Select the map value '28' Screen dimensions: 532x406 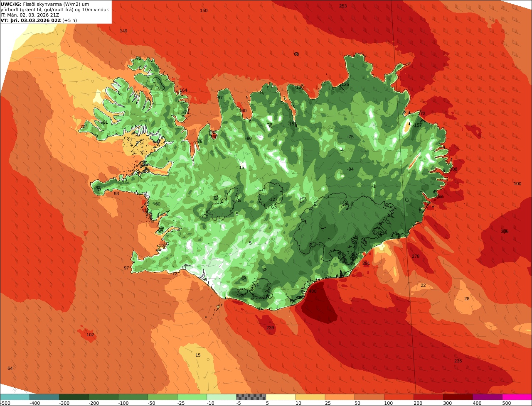(x=467, y=299)
